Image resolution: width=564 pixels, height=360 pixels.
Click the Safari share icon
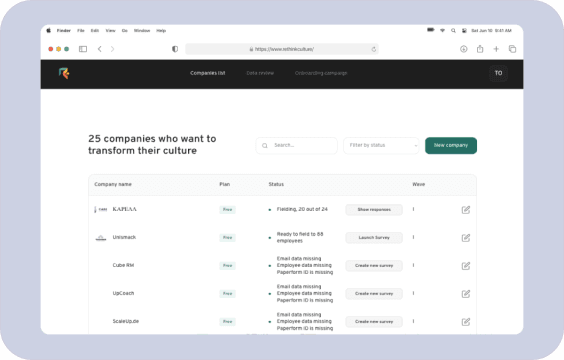click(x=480, y=49)
